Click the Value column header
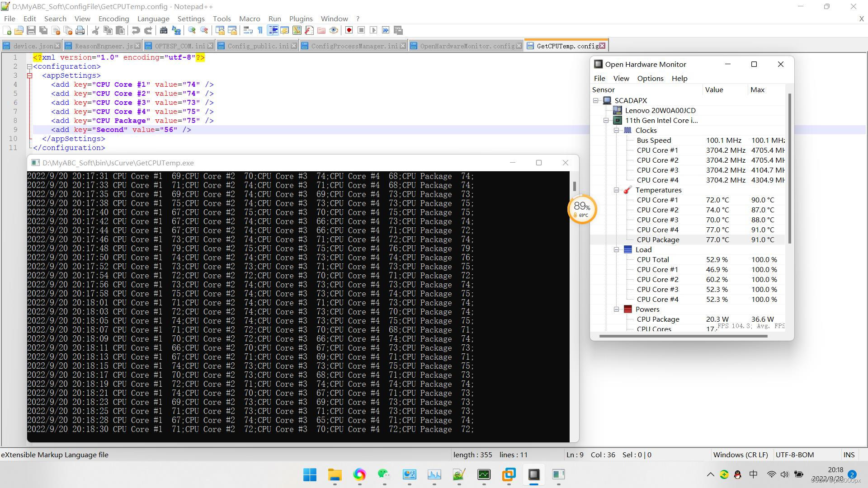The height and width of the screenshot is (488, 868). 725,89
